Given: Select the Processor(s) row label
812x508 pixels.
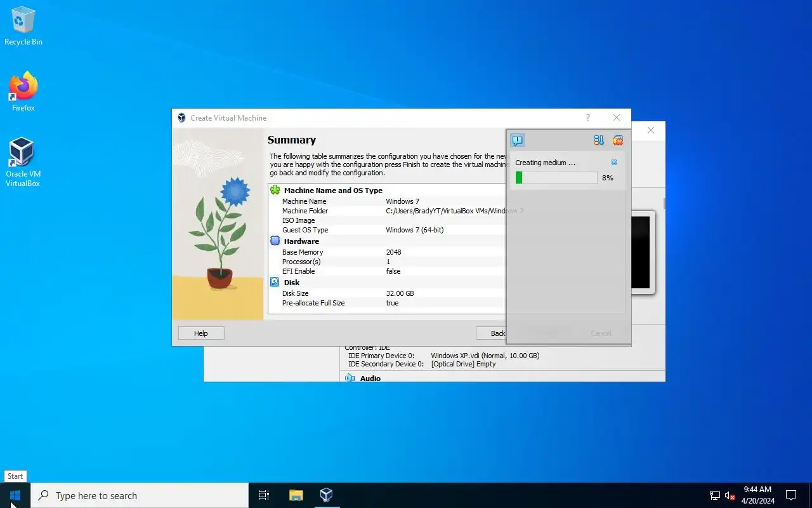Looking at the screenshot, I should [x=301, y=262].
